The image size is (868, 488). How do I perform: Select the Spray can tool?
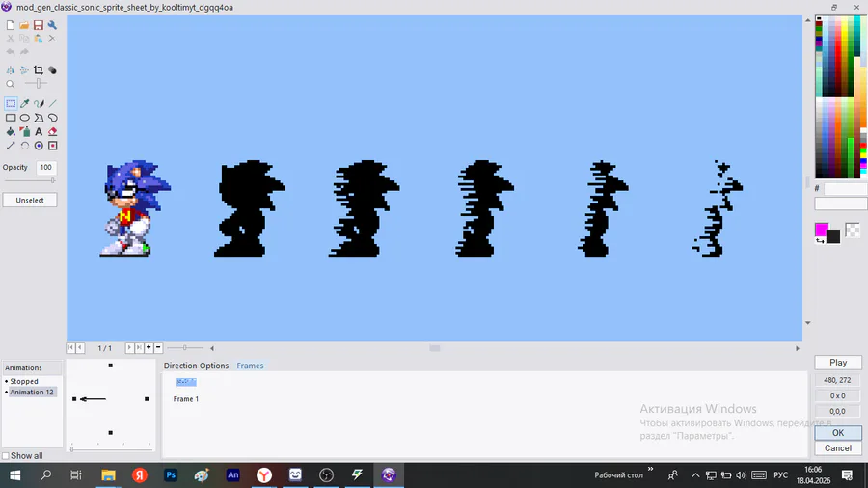(25, 132)
